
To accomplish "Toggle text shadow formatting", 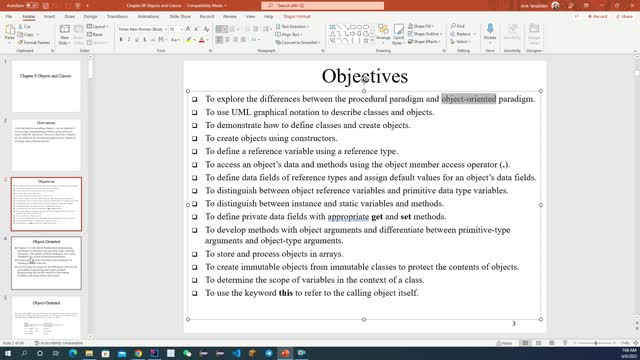I will [x=144, y=40].
